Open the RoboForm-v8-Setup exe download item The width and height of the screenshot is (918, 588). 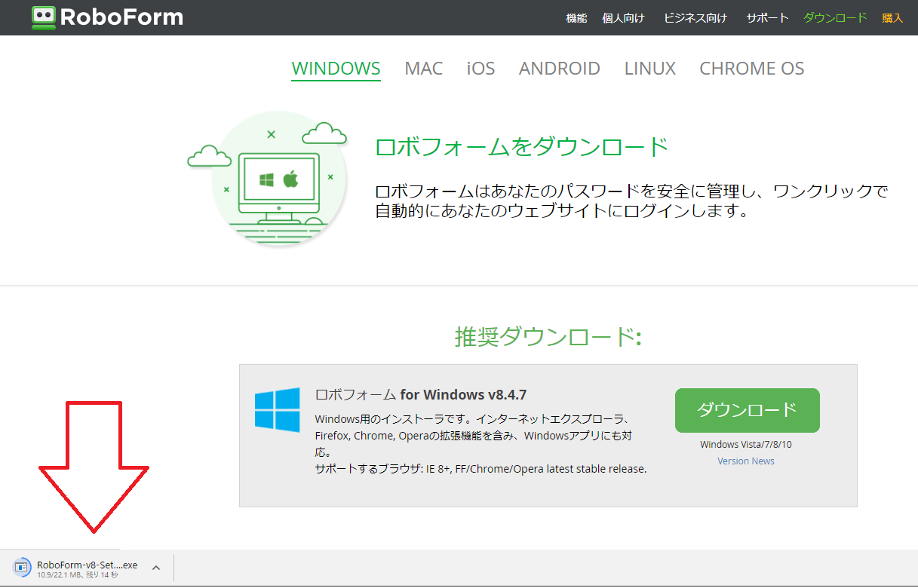(87, 568)
